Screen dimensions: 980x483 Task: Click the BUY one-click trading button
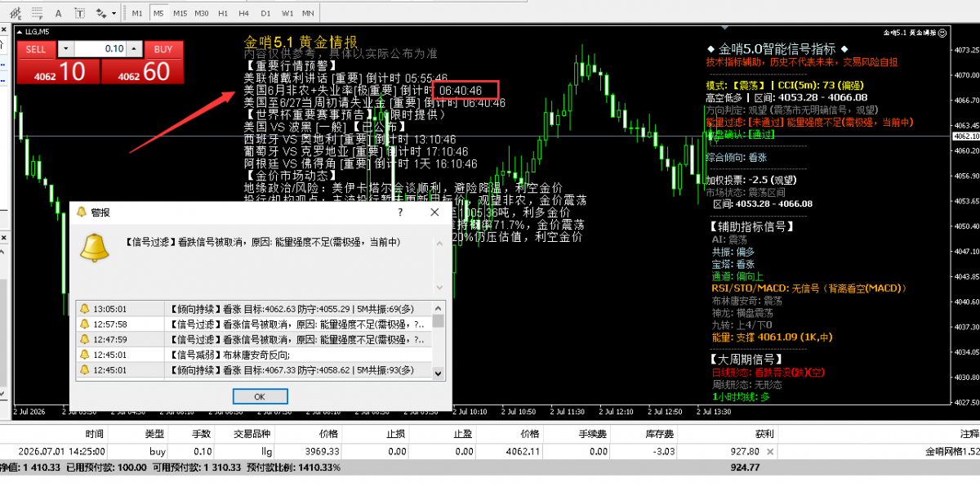pos(163,49)
